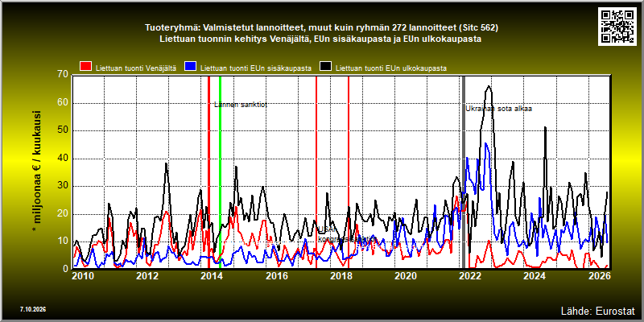Viewport: 644px width, 322px height.
Task: Click the red vertical marker line at 2018
Action: coord(349,172)
